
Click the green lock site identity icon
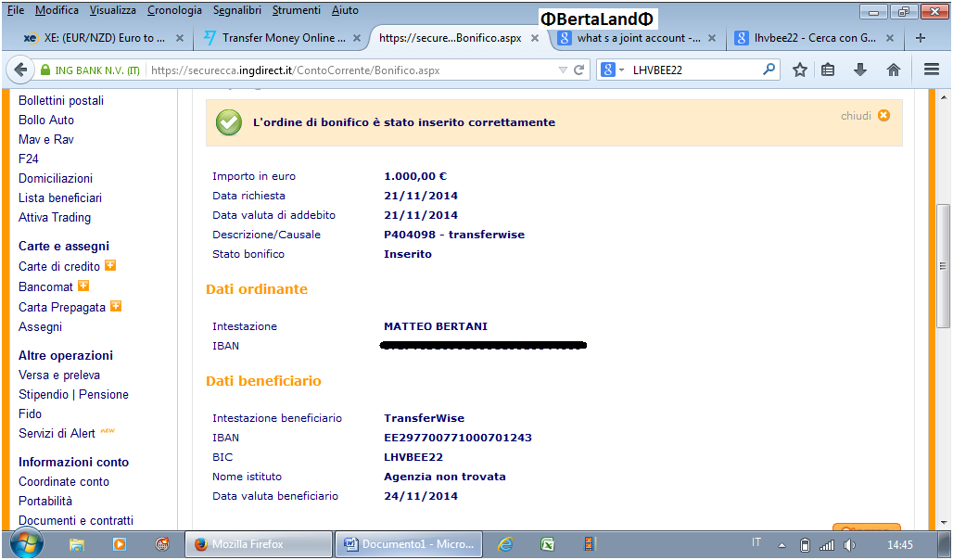click(45, 70)
